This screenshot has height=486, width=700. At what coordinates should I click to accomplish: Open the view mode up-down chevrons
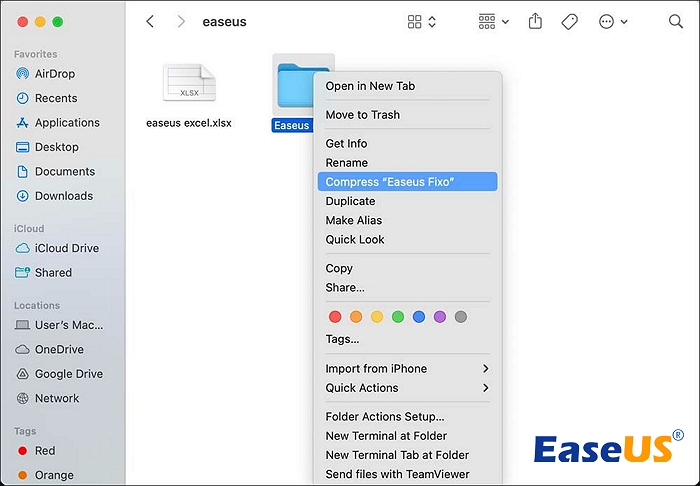(432, 21)
